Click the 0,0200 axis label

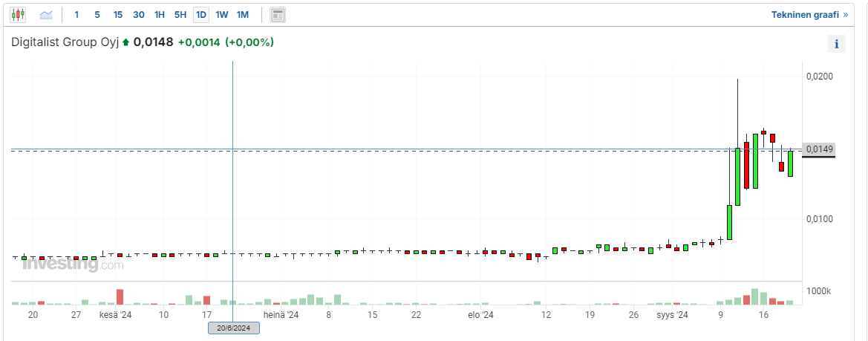tap(819, 76)
